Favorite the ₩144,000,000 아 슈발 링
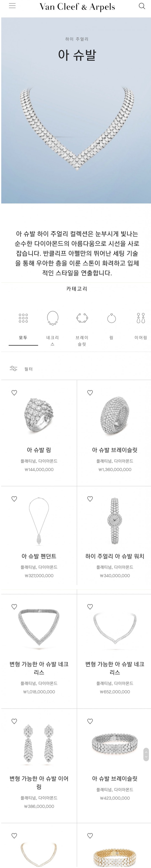Viewport: 151px width, 868px height. tap(14, 393)
